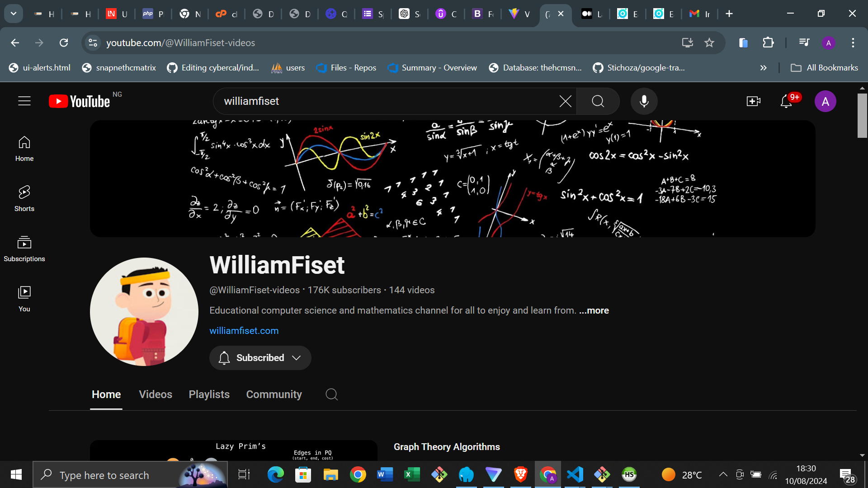Select the Playlists tab on channel
Screen dimensions: 868x488
(x=209, y=394)
